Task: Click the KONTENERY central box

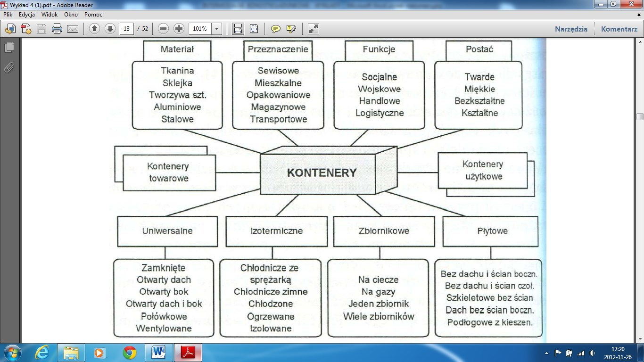Action: point(328,171)
